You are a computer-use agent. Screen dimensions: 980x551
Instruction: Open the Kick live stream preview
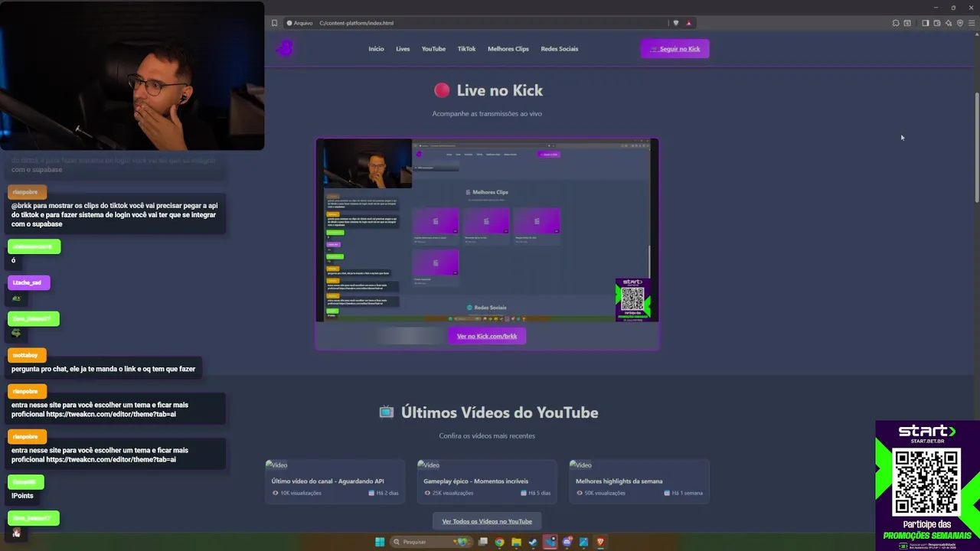[x=488, y=230]
